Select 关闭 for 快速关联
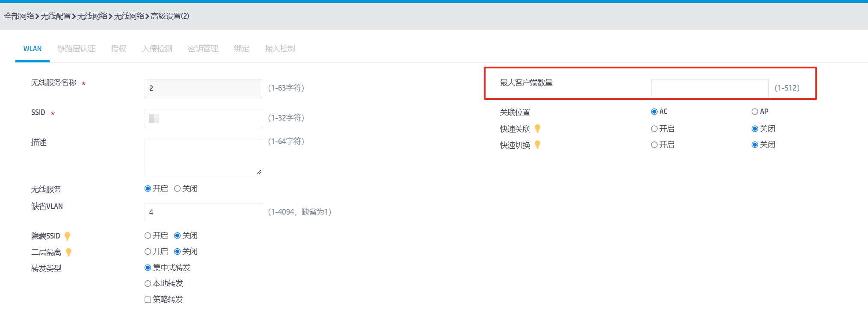The width and height of the screenshot is (868, 315). [755, 129]
